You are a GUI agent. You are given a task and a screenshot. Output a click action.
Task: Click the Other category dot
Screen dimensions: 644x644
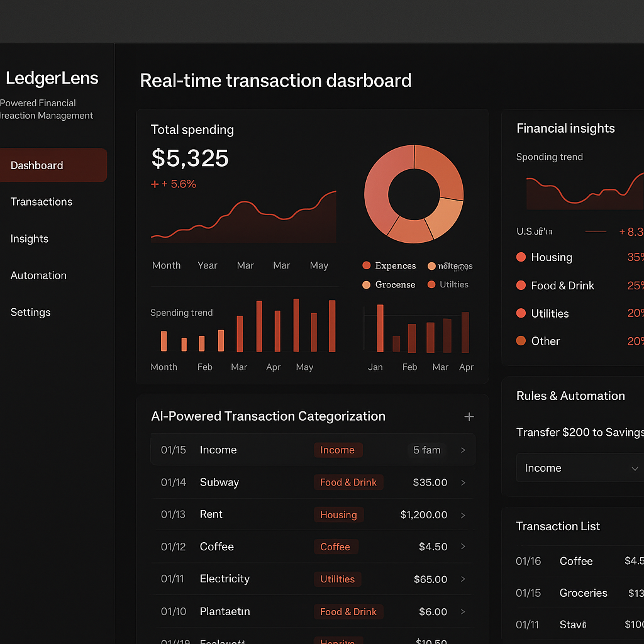point(521,341)
